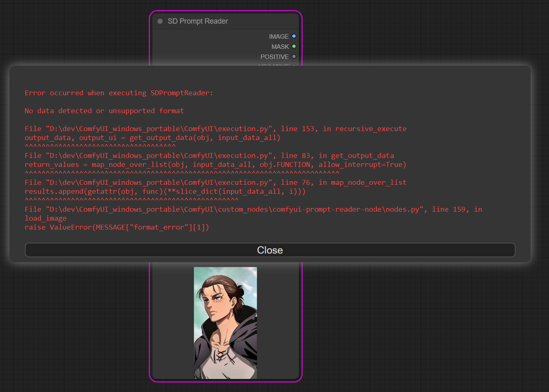549x392 pixels.
Task: Click the execution.py line 153 file path
Action: click(x=216, y=129)
